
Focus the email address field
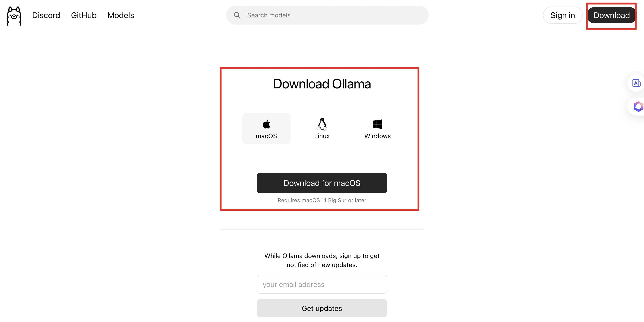pos(322,284)
